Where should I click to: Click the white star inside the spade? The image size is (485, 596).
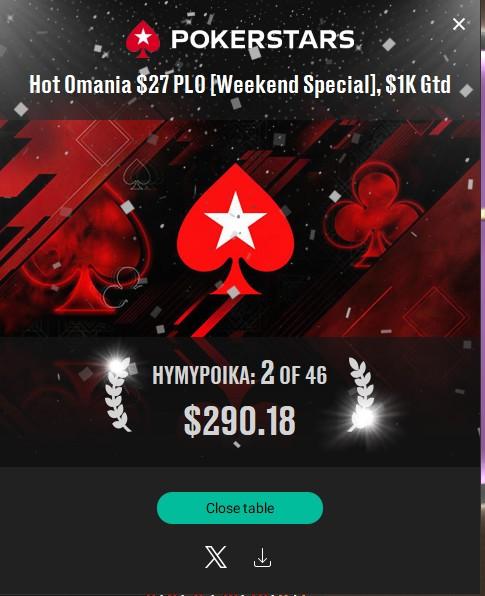[235, 220]
